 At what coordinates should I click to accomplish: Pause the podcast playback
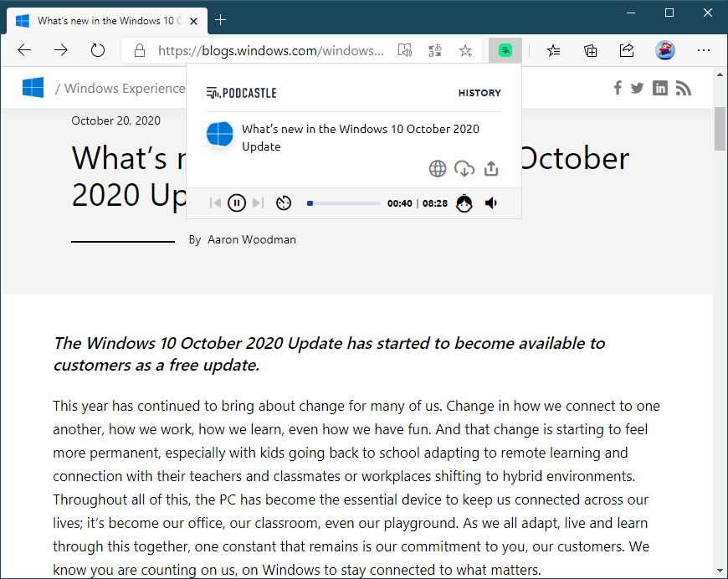coord(237,203)
